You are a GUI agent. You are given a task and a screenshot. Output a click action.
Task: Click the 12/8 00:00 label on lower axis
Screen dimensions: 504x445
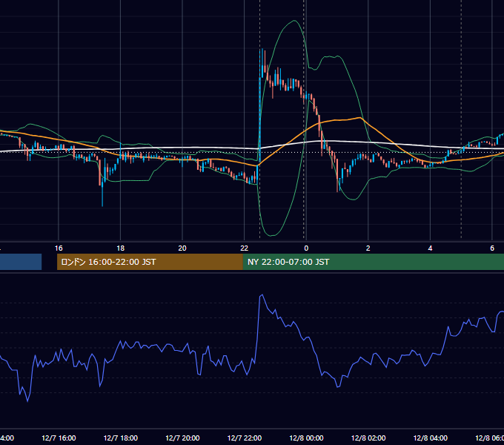point(306,438)
